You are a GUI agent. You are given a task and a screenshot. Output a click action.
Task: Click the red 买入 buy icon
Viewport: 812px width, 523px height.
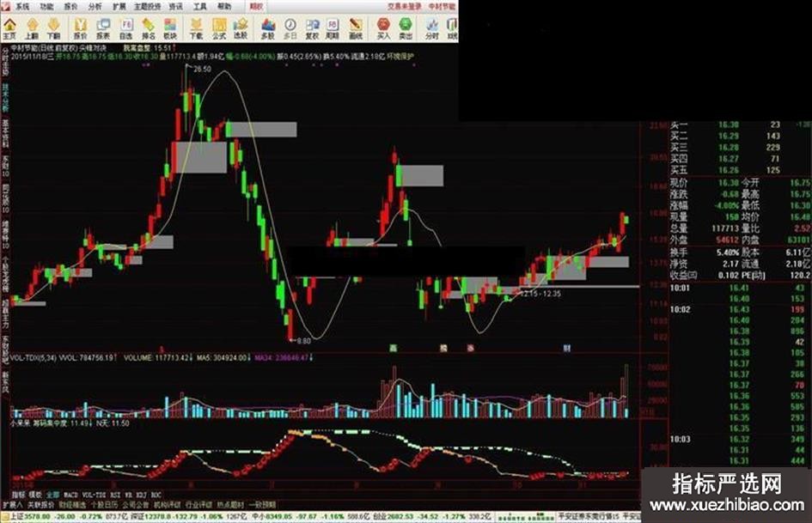coord(383,28)
